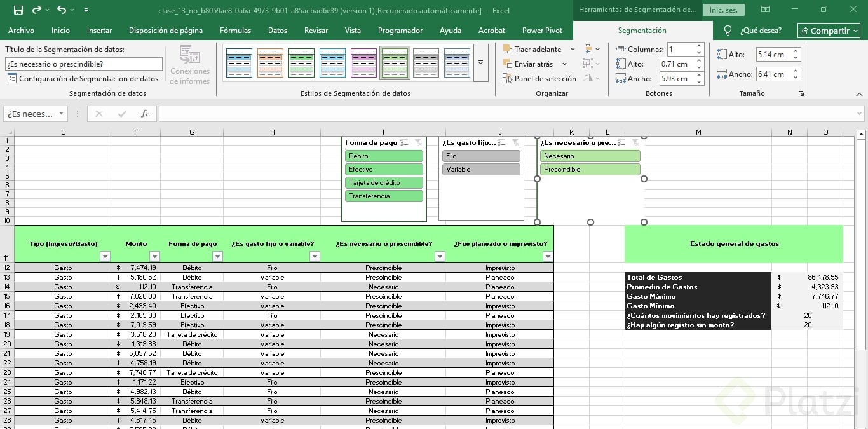Open the Fórmulas tab
This screenshot has width=868, height=429.
pyautogui.click(x=235, y=31)
